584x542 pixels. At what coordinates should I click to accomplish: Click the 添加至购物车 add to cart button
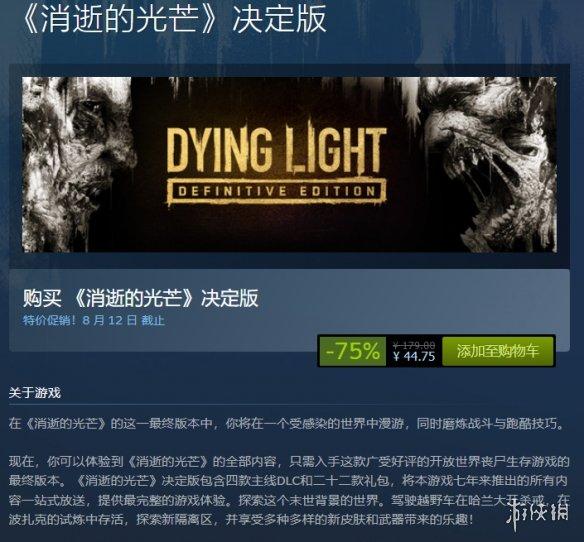(498, 351)
